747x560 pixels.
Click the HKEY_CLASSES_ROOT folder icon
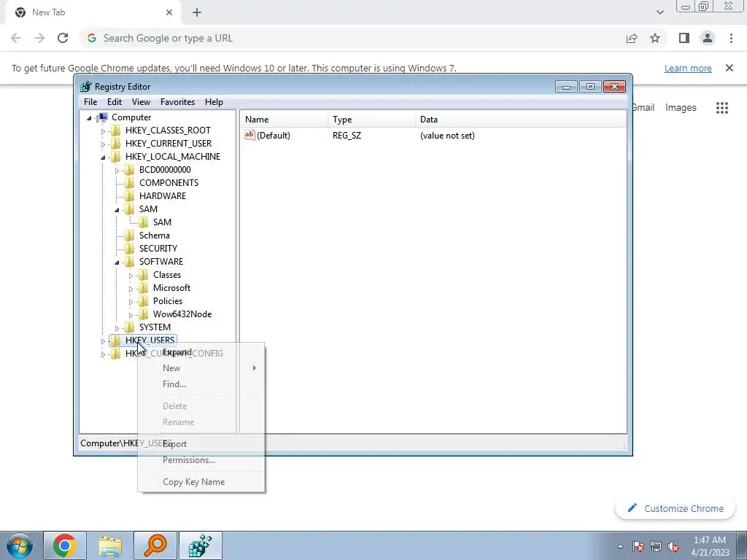coord(116,131)
